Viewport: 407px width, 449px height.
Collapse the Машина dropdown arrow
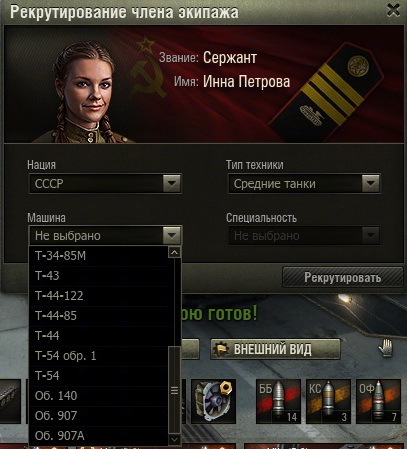pyautogui.click(x=172, y=235)
